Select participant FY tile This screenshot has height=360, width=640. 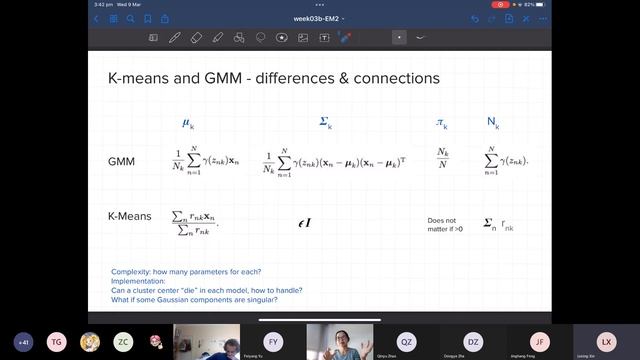click(273, 342)
